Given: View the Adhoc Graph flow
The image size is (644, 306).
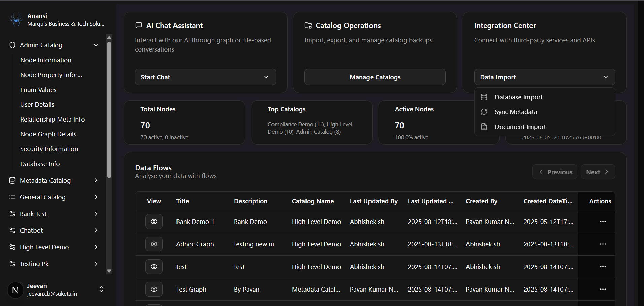Looking at the screenshot, I should point(154,244).
